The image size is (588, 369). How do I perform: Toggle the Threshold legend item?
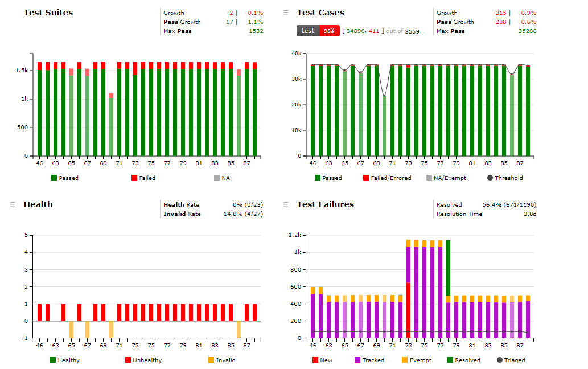coord(505,178)
